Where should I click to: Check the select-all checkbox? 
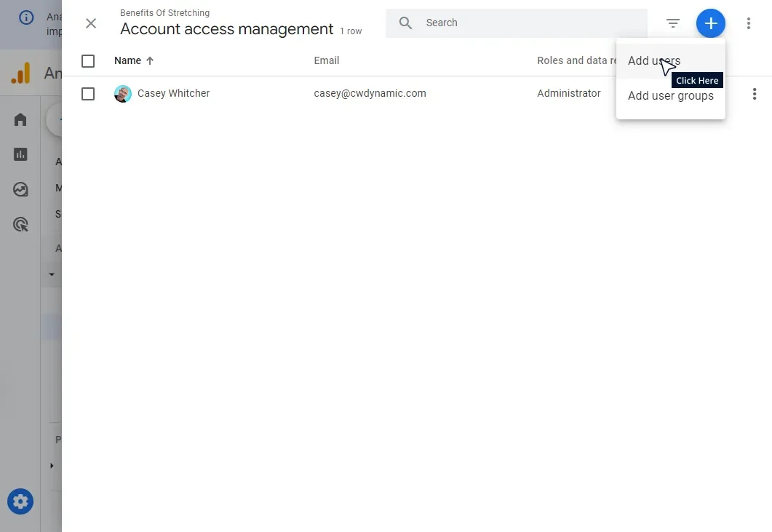tap(88, 61)
